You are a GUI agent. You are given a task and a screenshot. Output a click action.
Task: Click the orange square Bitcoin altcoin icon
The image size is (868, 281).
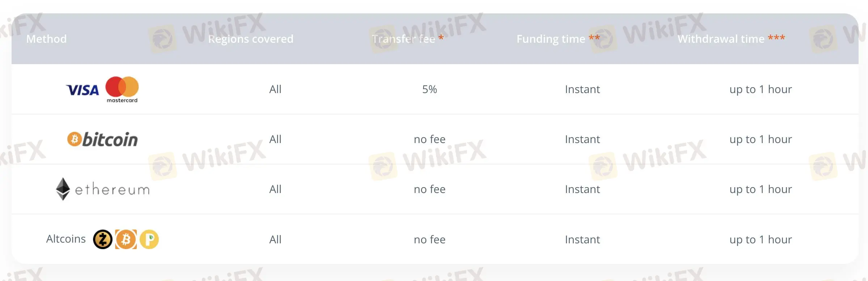click(x=126, y=239)
